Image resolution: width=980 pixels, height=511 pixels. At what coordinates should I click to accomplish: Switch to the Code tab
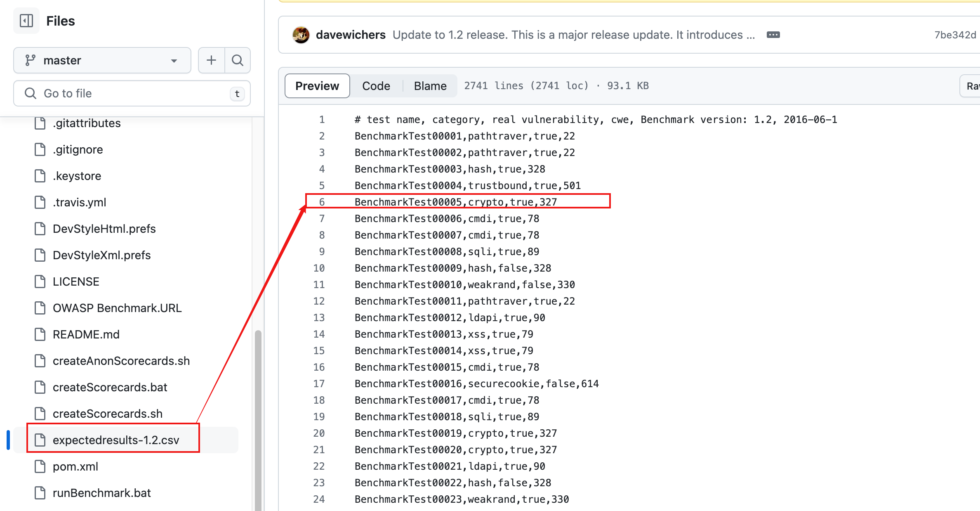click(x=376, y=86)
